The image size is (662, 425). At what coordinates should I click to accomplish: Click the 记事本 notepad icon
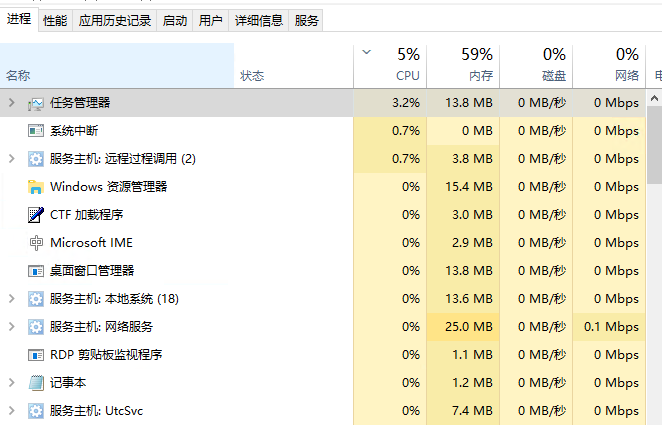click(x=36, y=383)
